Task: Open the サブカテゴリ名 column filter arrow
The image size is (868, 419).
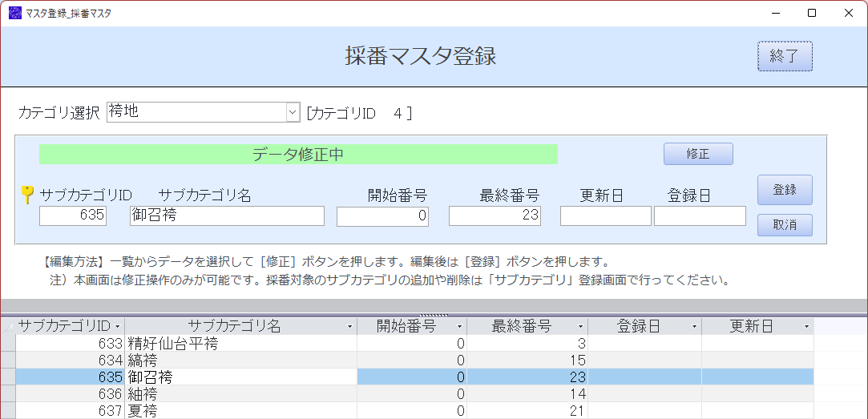Action: [350, 327]
